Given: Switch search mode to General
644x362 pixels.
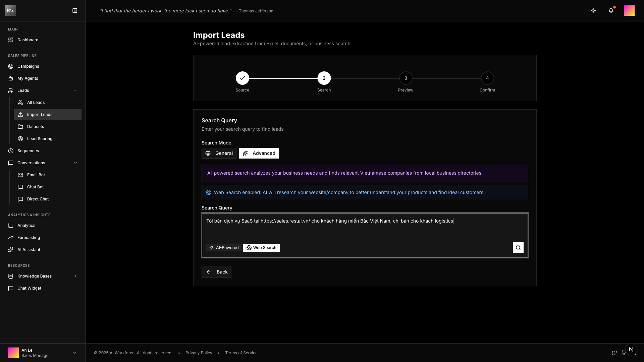Looking at the screenshot, I should point(219,153).
